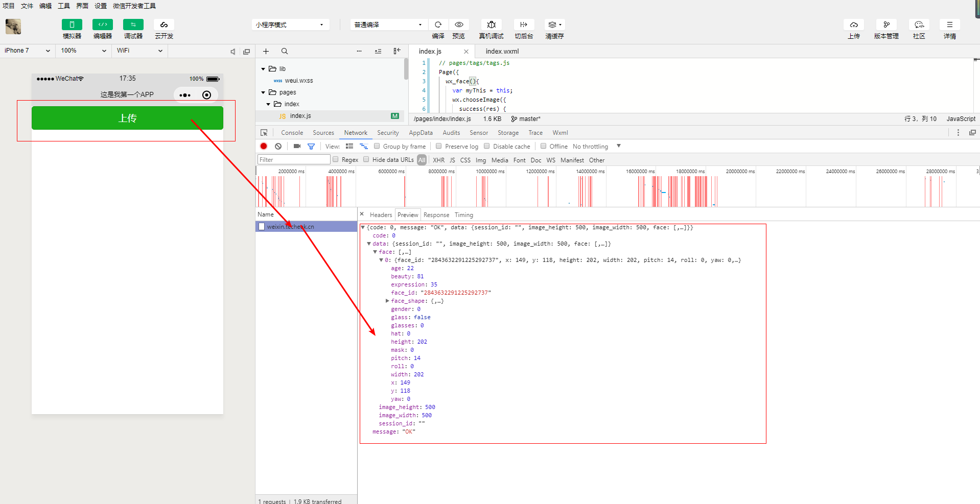Click the compile refresh (编译) icon

pyautogui.click(x=438, y=25)
